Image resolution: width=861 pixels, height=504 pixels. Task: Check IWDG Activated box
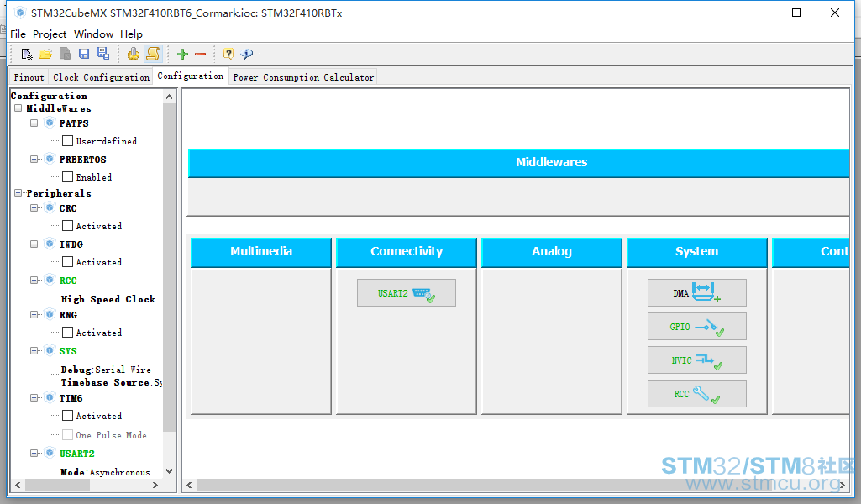tap(67, 262)
